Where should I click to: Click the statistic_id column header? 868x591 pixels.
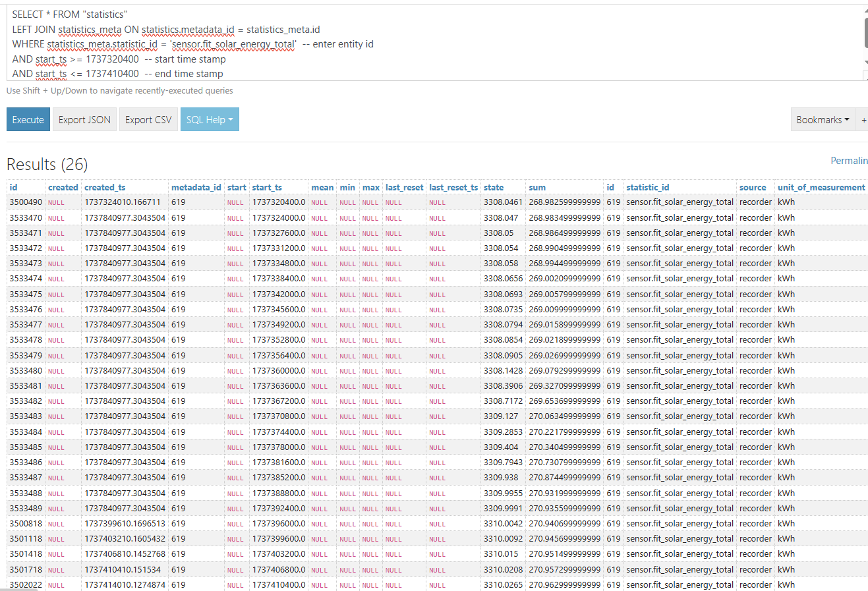pyautogui.click(x=647, y=188)
